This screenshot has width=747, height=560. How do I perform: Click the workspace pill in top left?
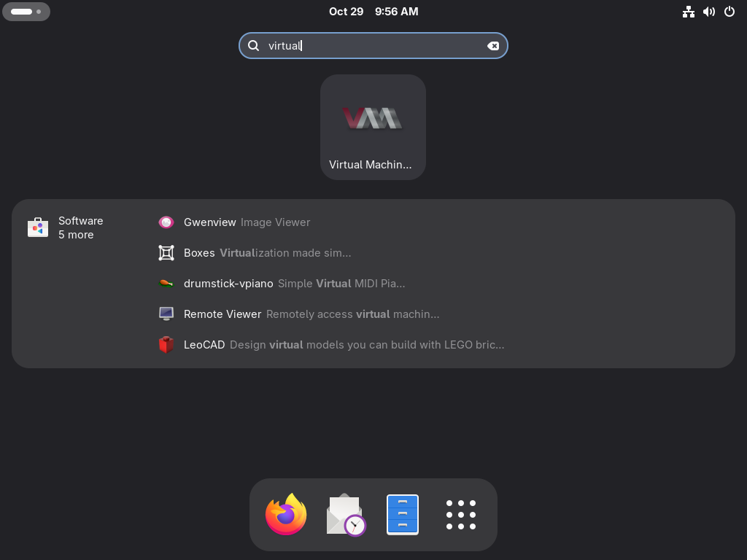[26, 12]
